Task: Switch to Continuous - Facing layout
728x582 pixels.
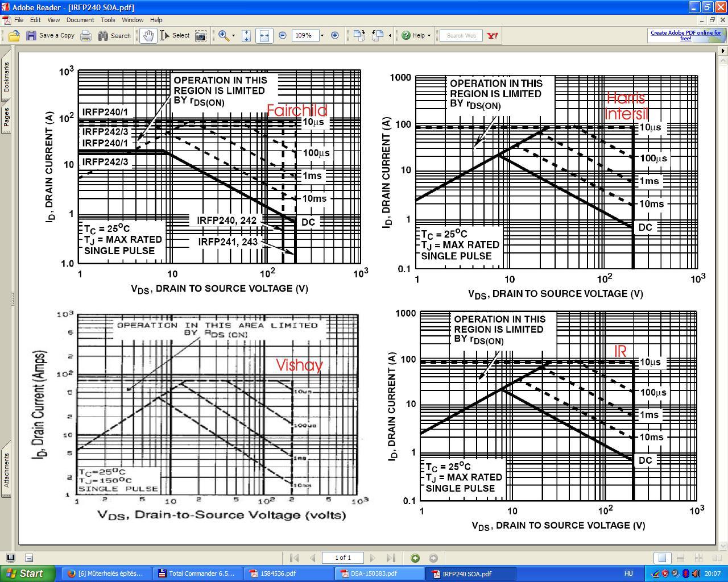Action: [x=699, y=558]
